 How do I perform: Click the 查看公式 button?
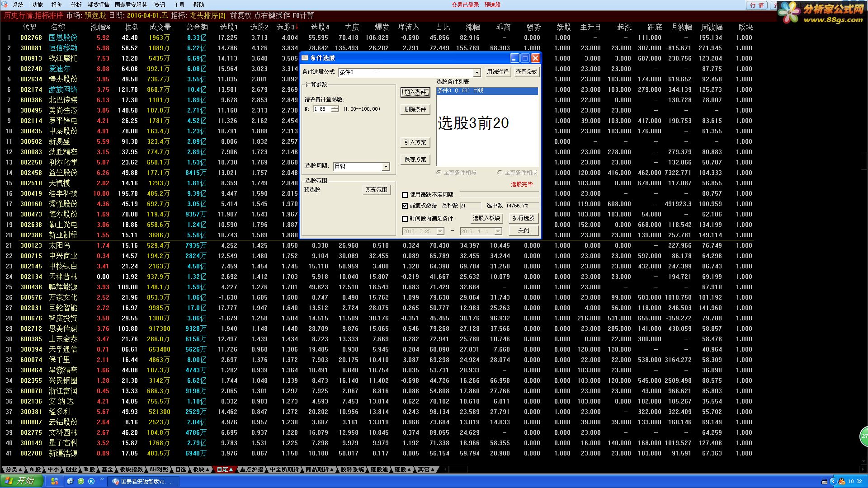coord(526,72)
